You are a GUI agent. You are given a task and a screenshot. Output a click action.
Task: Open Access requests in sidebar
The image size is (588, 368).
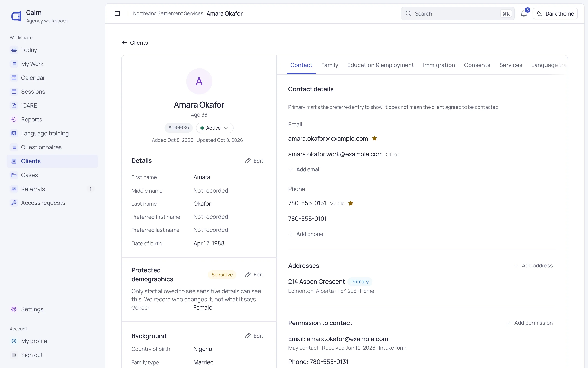point(52,203)
